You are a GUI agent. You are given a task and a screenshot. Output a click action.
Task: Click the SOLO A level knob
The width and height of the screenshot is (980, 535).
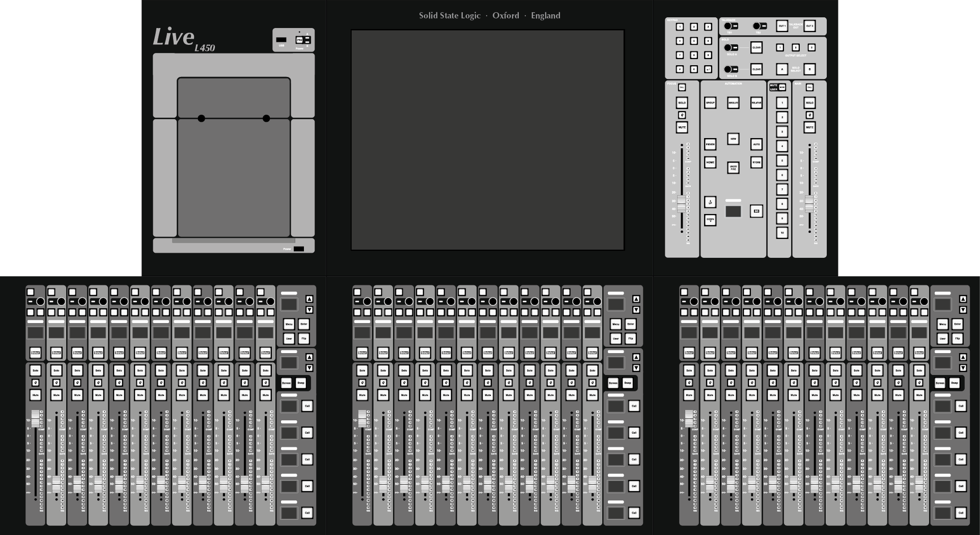click(x=729, y=48)
